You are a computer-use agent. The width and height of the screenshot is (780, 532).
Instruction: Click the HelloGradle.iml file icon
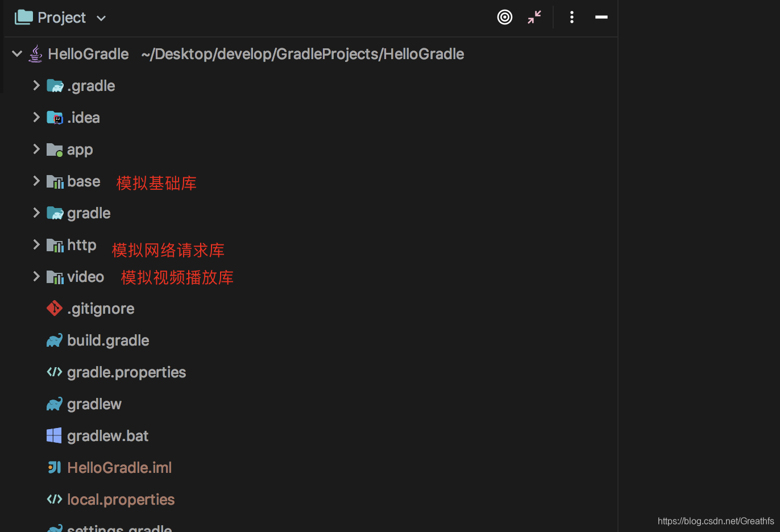[55, 467]
